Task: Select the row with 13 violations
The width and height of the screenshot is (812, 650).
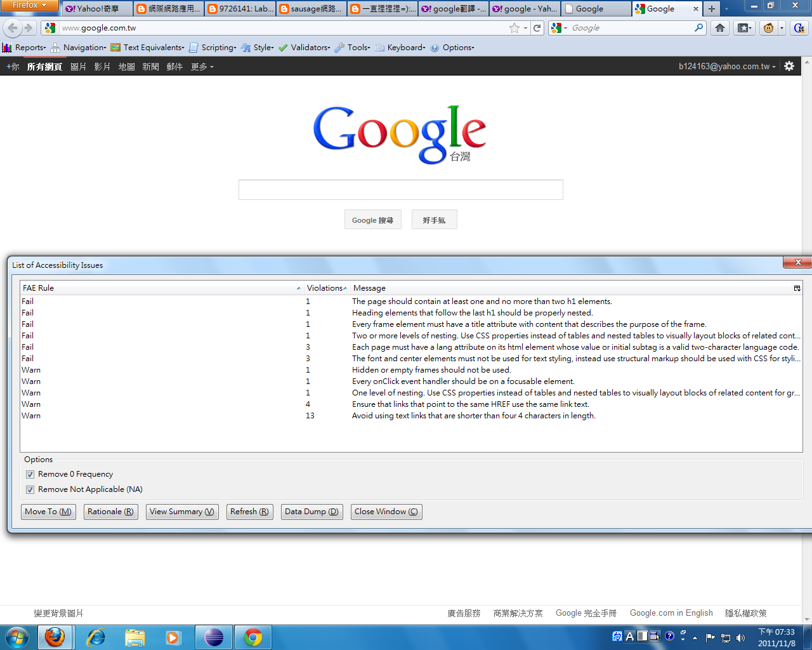Action: 411,416
